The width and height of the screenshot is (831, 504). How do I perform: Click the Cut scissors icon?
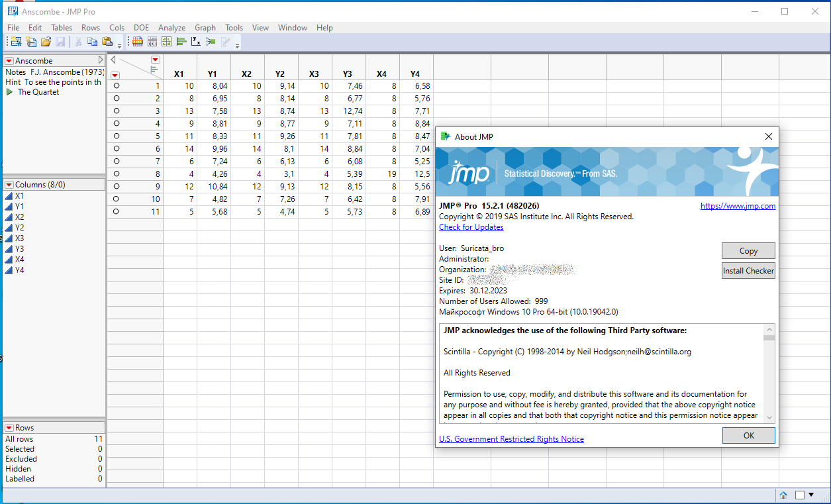coord(78,42)
